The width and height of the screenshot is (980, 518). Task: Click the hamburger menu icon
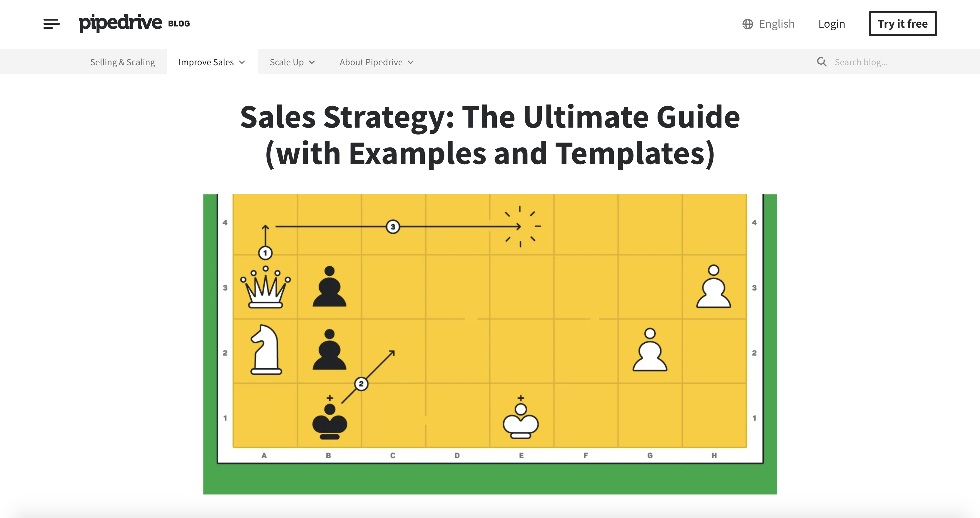pyautogui.click(x=51, y=23)
